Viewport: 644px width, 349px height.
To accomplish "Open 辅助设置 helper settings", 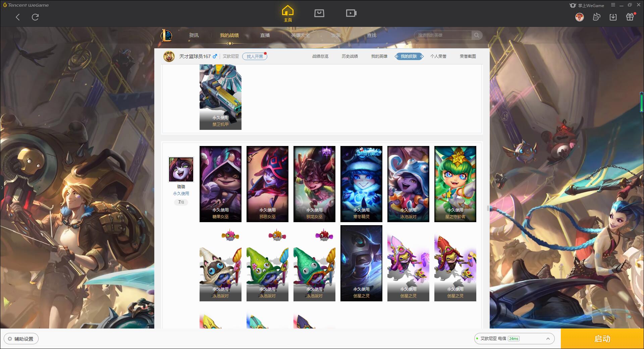I will point(21,339).
